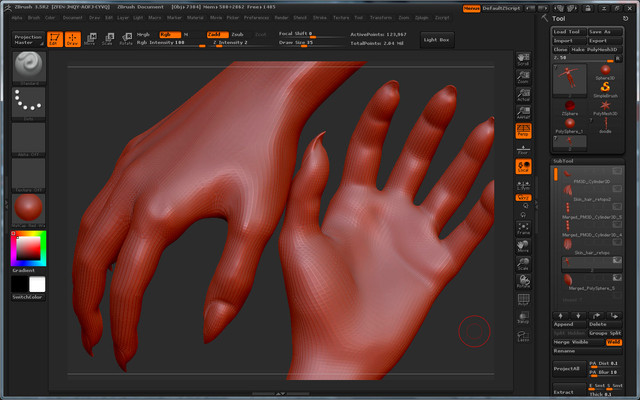Select the Rotate transform icon
Screen dimensions: 640x400
125,39
